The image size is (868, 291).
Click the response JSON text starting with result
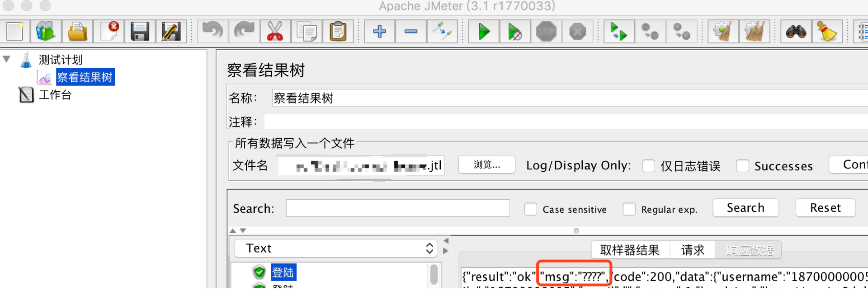click(665, 277)
